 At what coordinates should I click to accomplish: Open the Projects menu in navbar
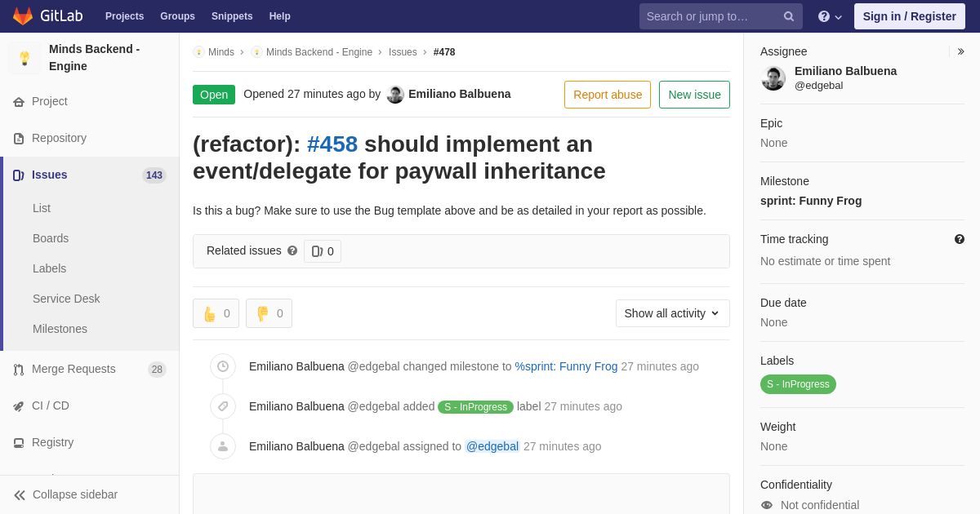[124, 16]
